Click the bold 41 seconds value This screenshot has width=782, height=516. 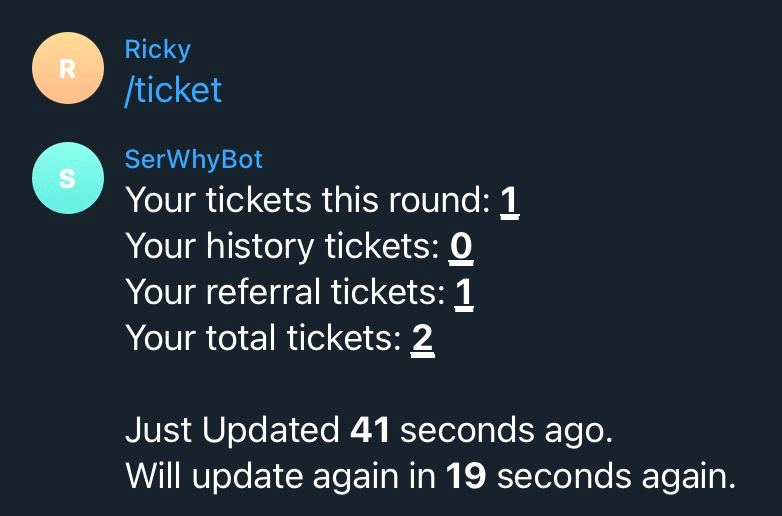tap(370, 430)
